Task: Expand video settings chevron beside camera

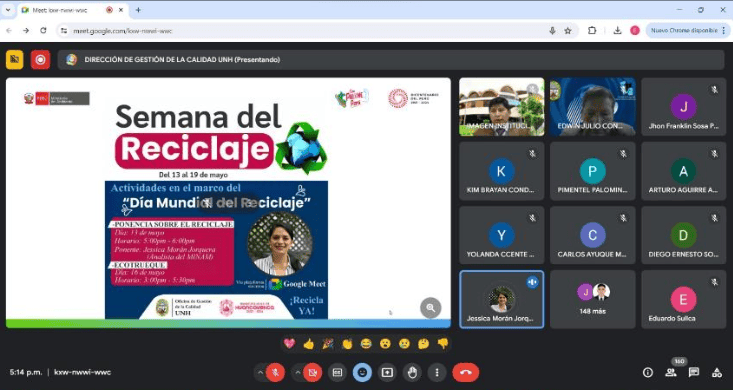Action: 297,372
